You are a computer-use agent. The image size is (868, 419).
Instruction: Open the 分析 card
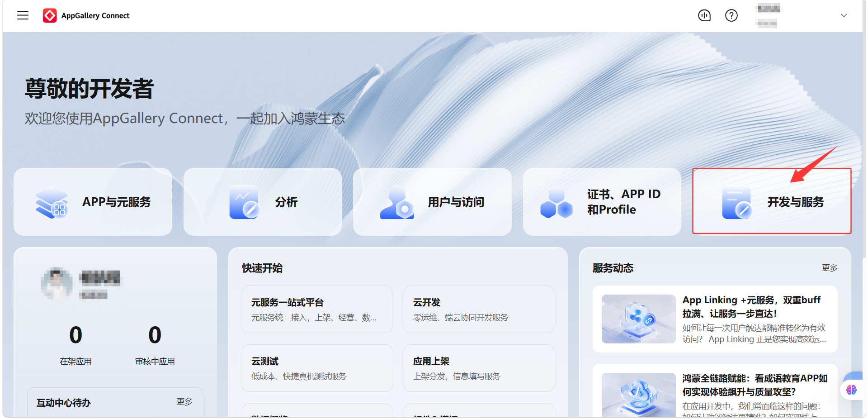(263, 202)
